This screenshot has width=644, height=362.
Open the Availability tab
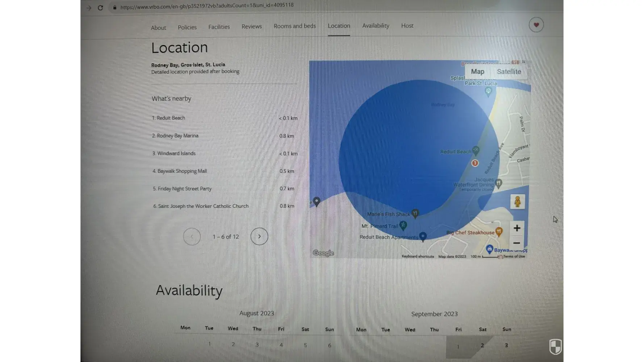[376, 26]
